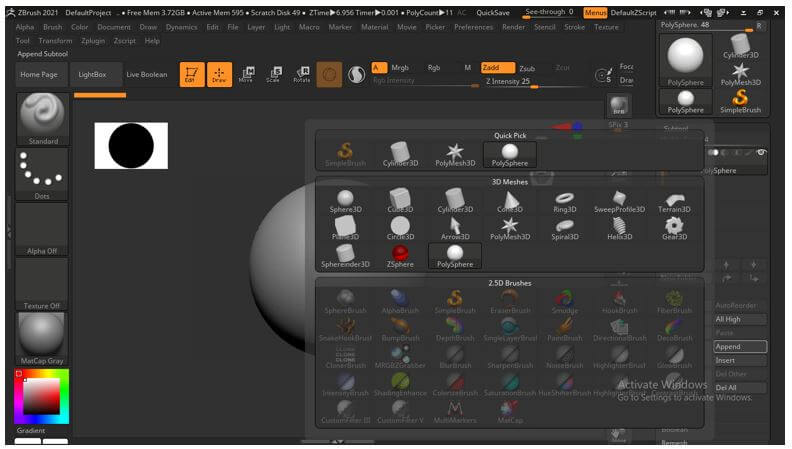Viewport: 792px width, 449px height.
Task: Choose Cylinder3D from Quick Pick
Action: tap(400, 155)
